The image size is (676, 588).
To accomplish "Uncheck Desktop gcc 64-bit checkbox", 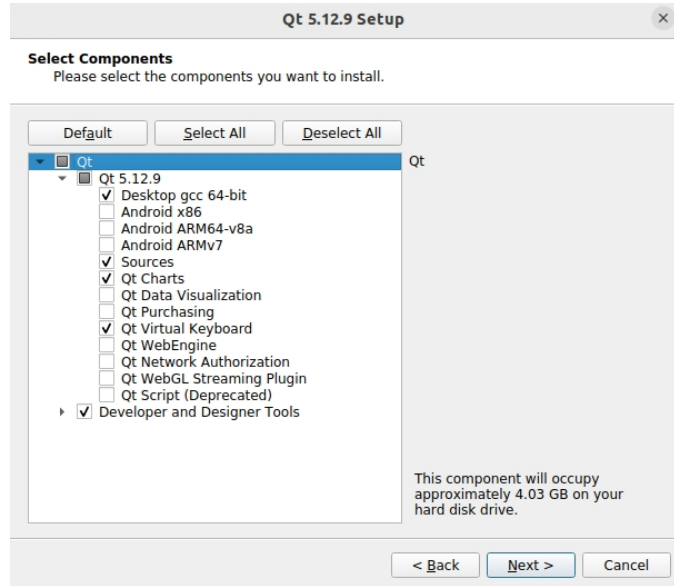I will [x=106, y=195].
